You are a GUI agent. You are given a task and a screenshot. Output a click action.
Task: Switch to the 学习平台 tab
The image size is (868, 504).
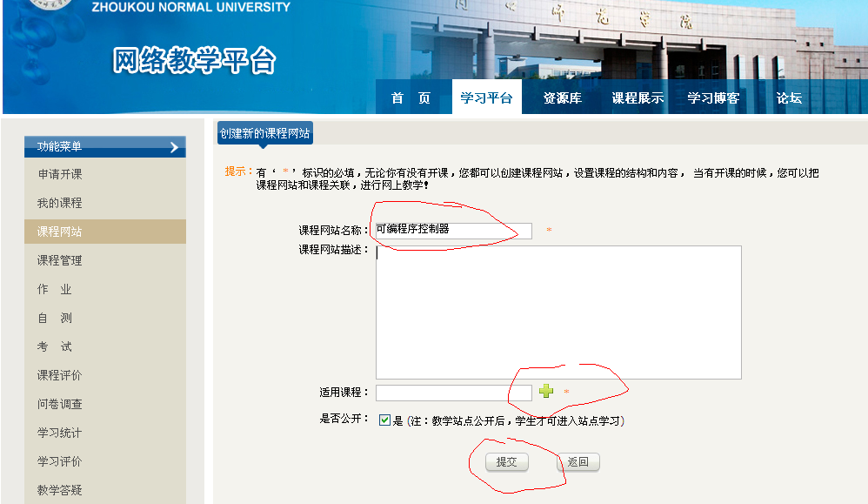[x=486, y=98]
